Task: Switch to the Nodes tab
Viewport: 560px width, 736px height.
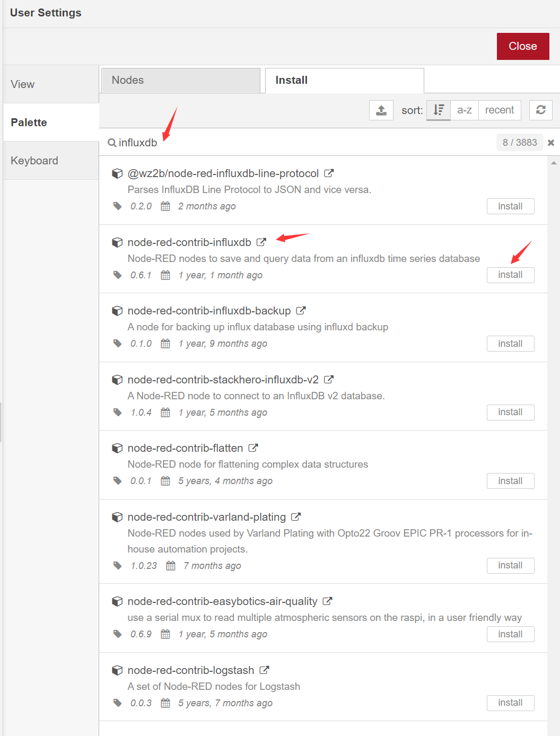Action: coord(181,80)
